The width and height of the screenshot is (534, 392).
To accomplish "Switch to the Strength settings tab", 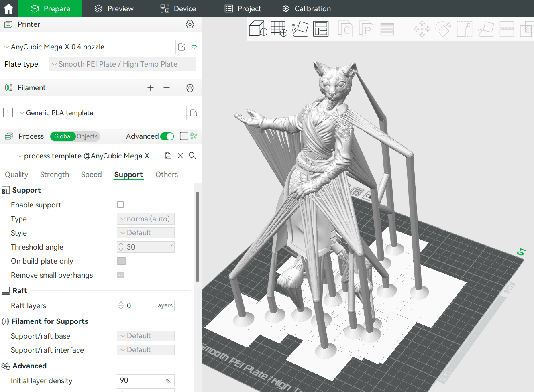I will [55, 175].
